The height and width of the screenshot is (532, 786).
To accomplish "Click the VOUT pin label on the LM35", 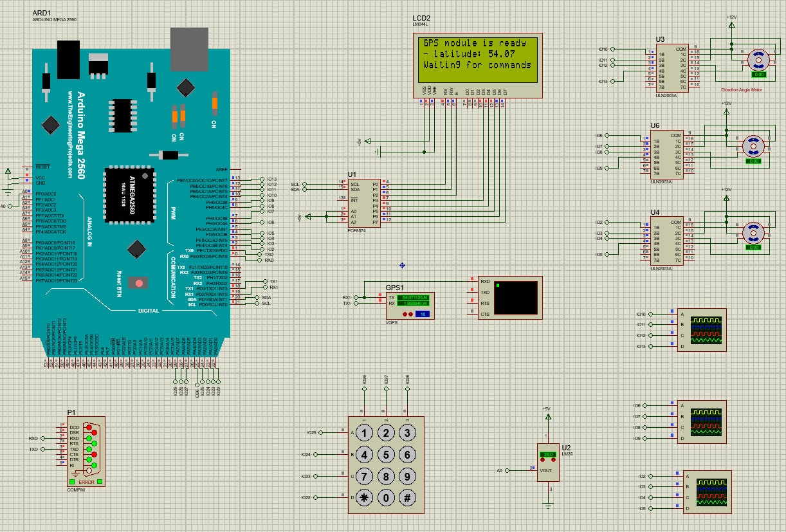I will (546, 470).
